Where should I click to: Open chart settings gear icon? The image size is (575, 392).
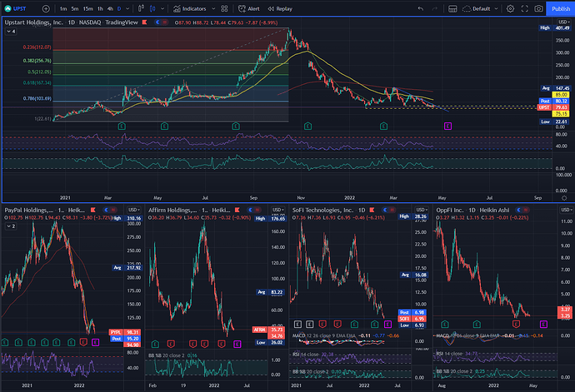click(x=510, y=8)
